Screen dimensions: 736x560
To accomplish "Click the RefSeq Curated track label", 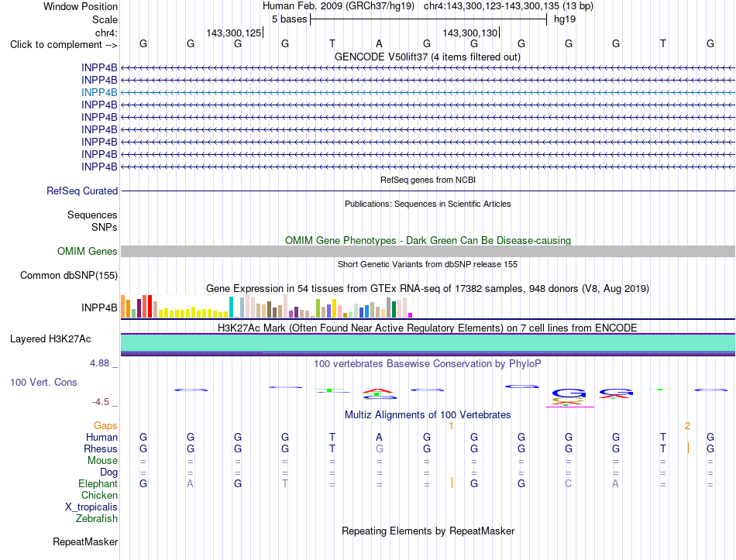I will [x=82, y=191].
